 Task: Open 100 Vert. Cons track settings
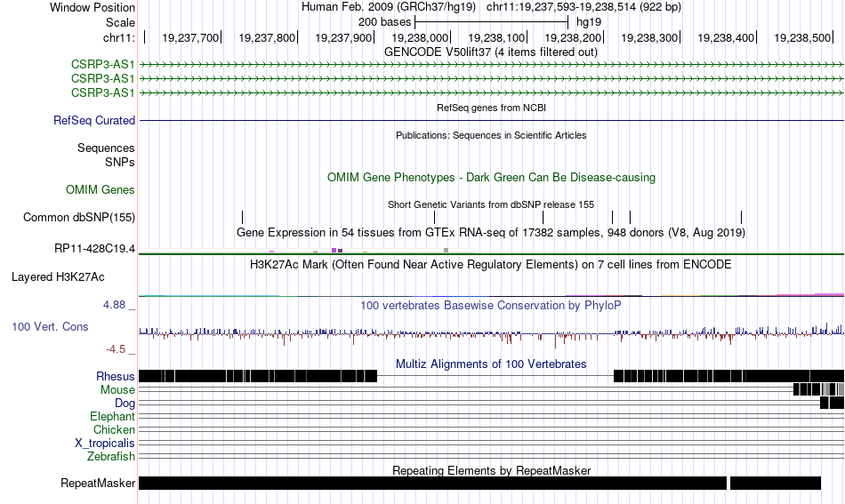(50, 327)
